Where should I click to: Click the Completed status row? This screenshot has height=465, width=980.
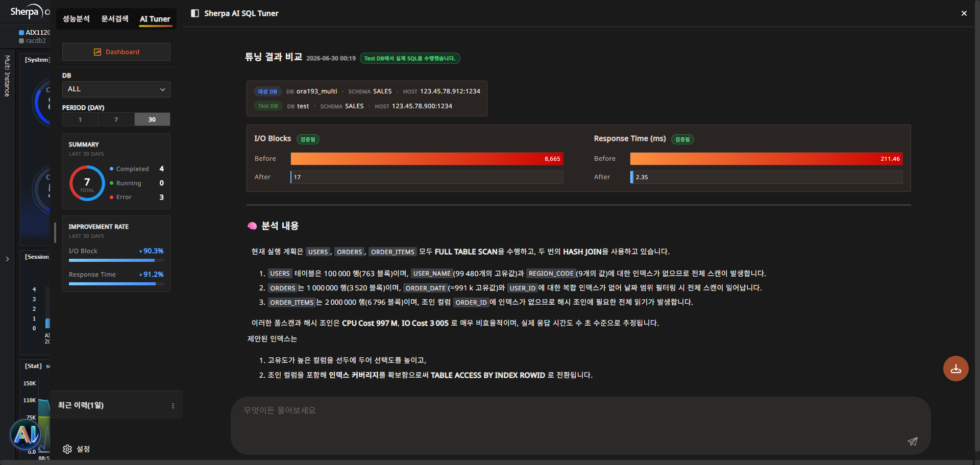(137, 169)
